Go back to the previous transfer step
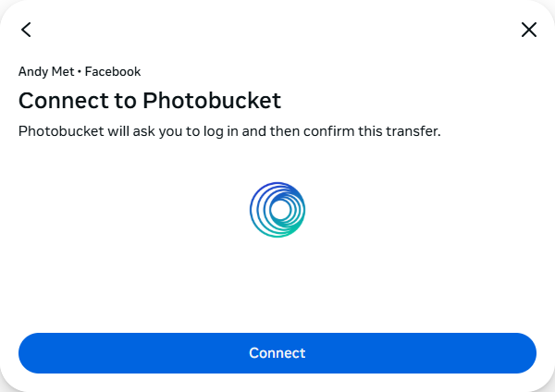This screenshot has height=392, width=555. click(26, 30)
